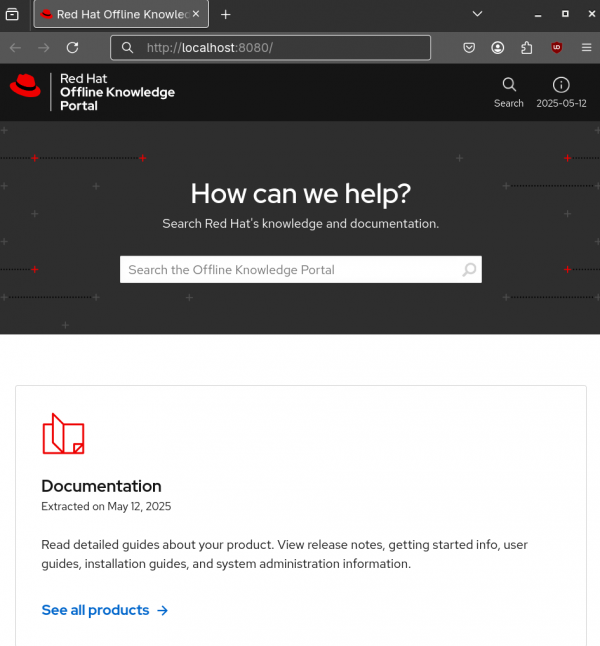
Task: Open the Firefox hamburger application menu
Action: pos(586,48)
